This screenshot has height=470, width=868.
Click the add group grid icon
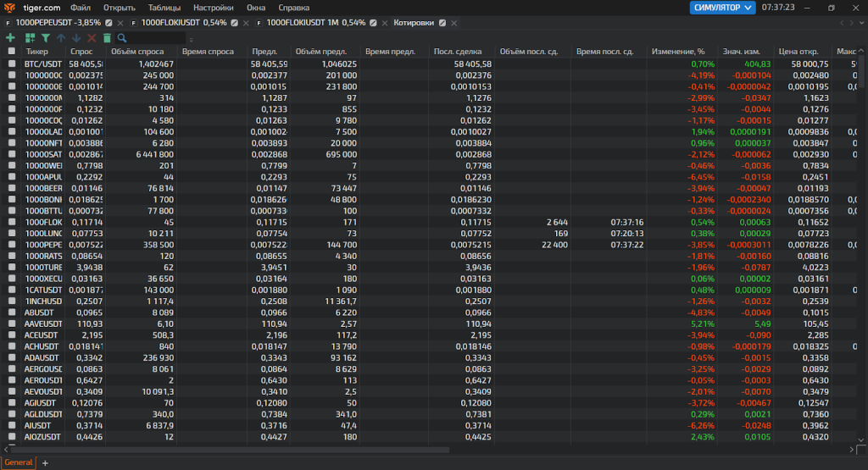coord(31,38)
